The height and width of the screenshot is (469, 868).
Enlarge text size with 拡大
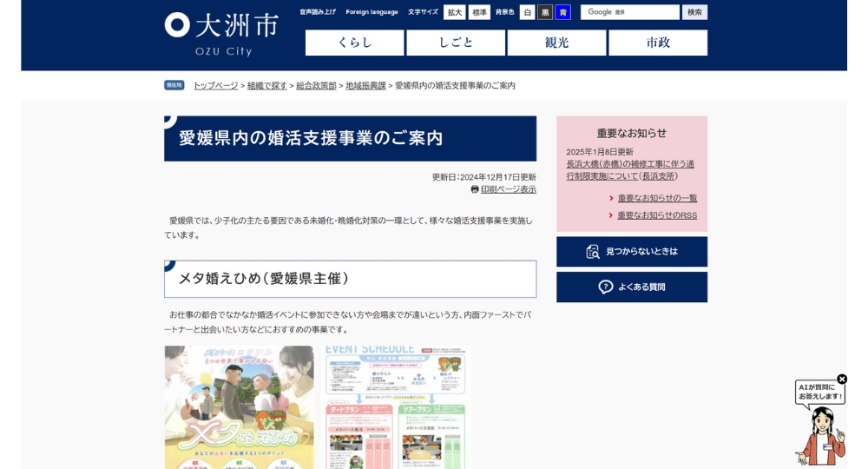point(455,12)
